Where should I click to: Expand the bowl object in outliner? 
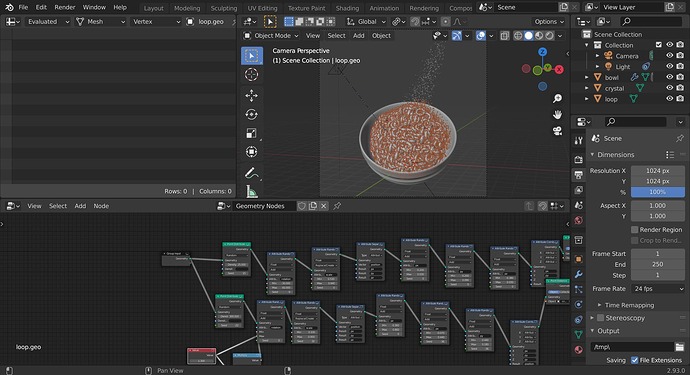tap(587, 77)
